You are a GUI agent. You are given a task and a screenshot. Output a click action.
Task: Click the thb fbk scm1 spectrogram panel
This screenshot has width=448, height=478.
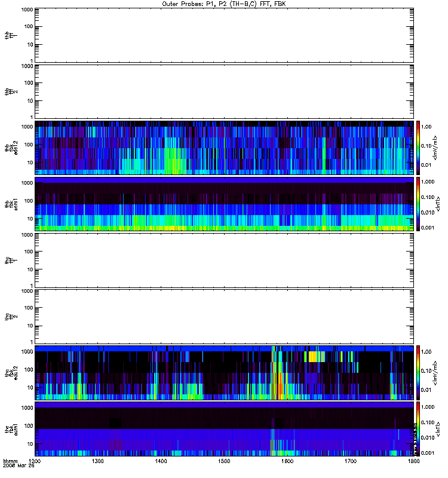pyautogui.click(x=225, y=204)
